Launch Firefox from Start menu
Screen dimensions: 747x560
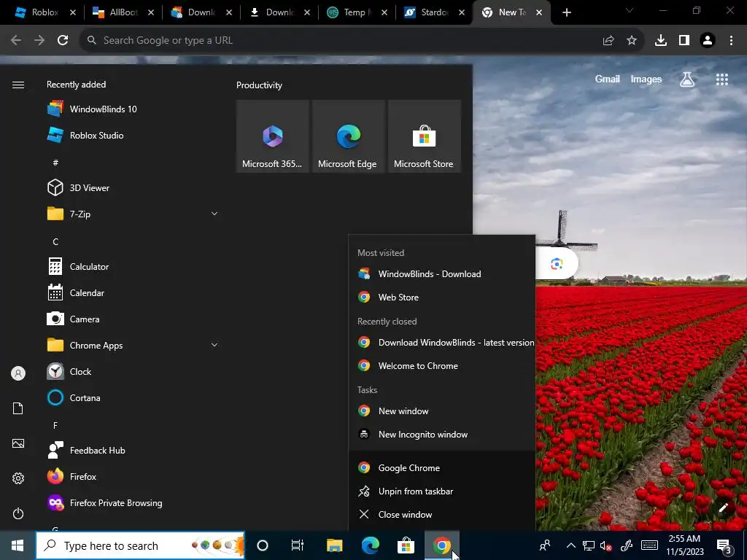point(133,477)
